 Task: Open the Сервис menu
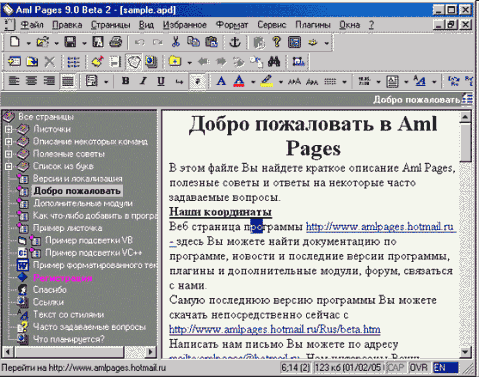(x=272, y=25)
